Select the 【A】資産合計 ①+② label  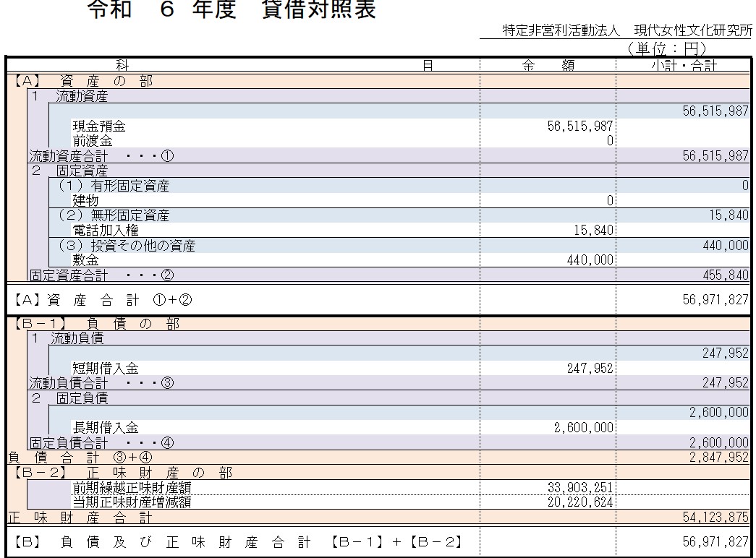101,299
